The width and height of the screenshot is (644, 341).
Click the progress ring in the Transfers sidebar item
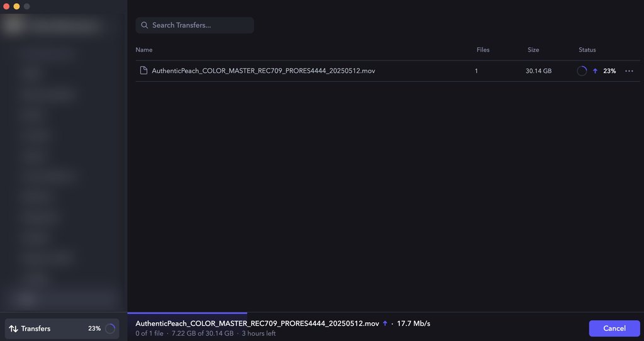pyautogui.click(x=110, y=328)
